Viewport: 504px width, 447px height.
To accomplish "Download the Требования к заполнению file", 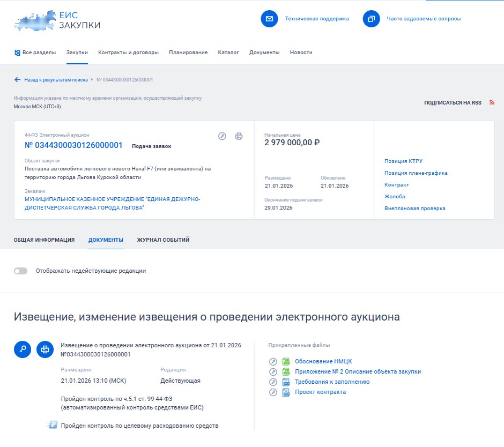I will pyautogui.click(x=332, y=382).
